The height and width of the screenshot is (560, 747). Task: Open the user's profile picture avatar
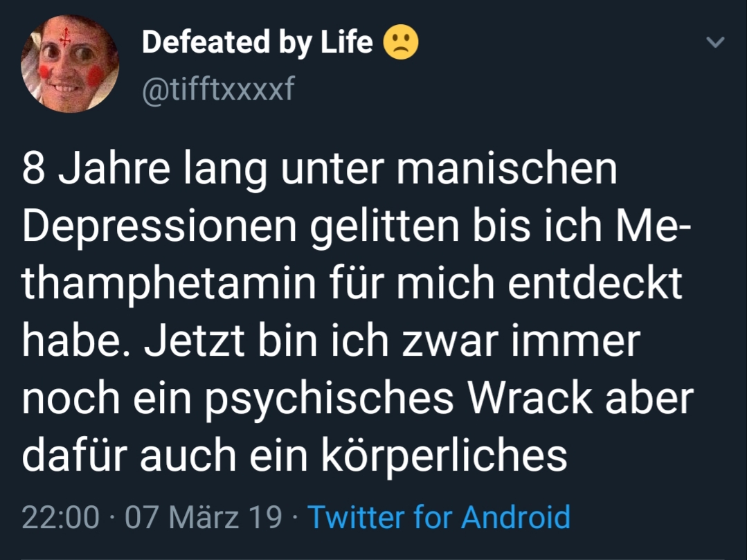tap(70, 64)
